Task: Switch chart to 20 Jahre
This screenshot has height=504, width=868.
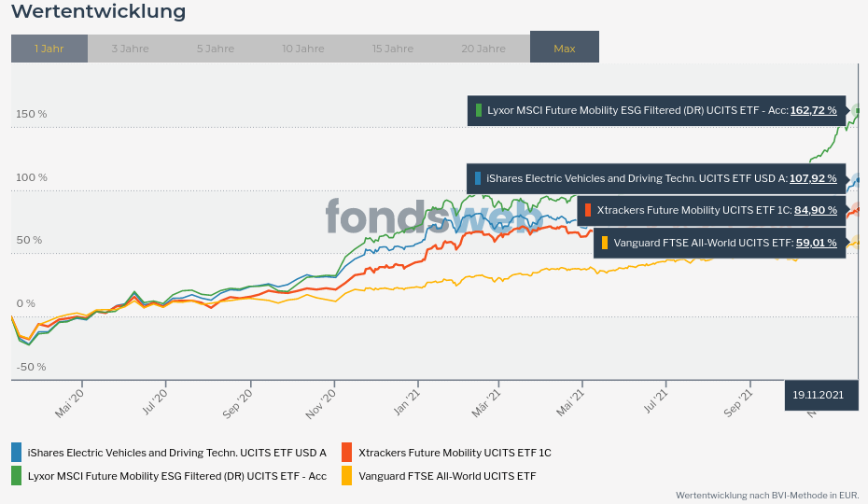Action: 483,48
